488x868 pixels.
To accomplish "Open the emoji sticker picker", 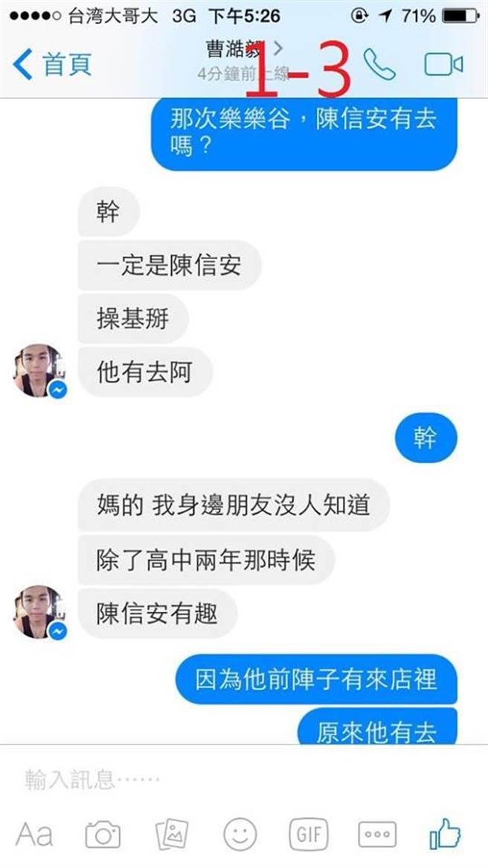I will (x=240, y=835).
